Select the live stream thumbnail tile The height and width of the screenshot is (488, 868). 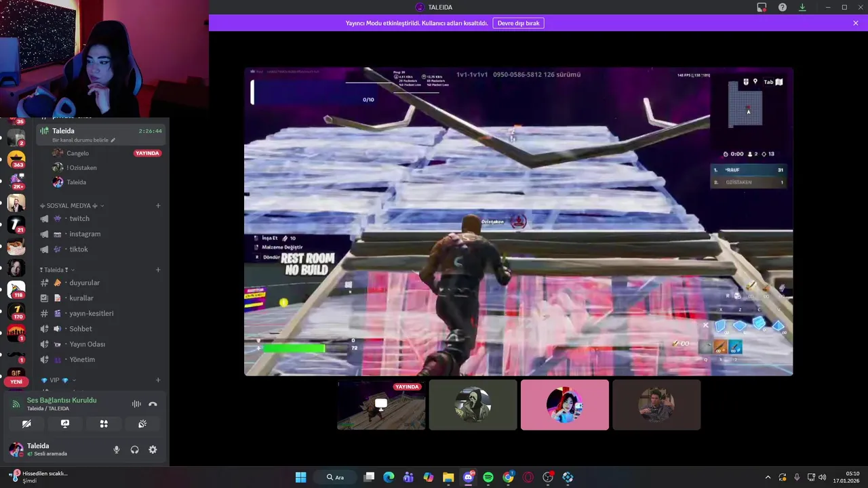click(381, 405)
